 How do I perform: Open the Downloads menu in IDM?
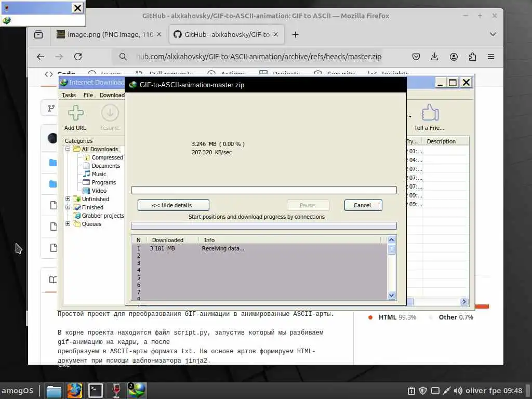coord(112,96)
